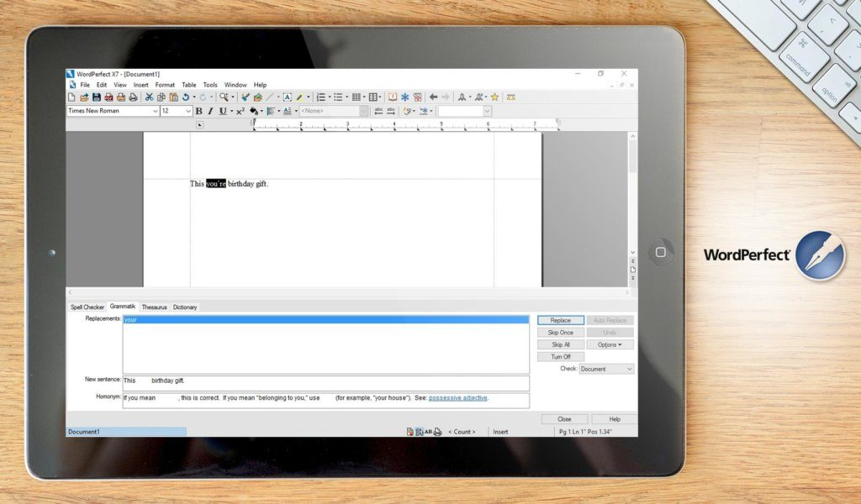Viewport: 861px width, 504px height.
Task: Select 'your' in the Replacements list
Action: click(x=325, y=320)
